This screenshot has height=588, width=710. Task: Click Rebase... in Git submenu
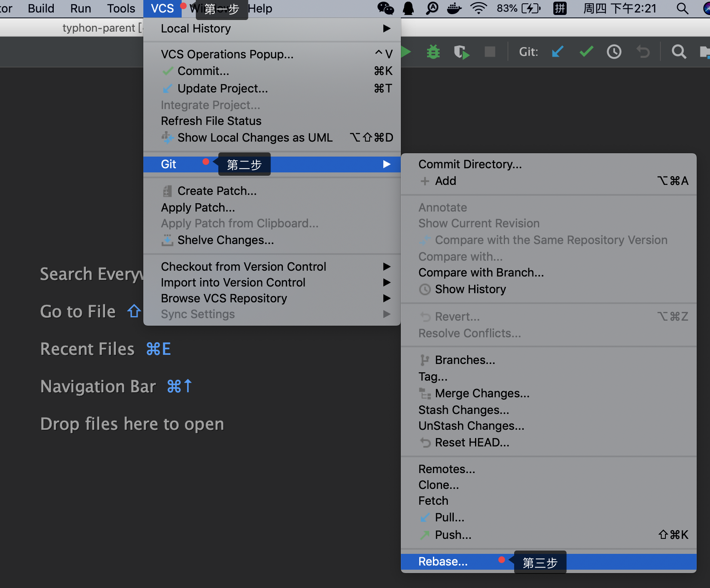[x=549, y=561]
